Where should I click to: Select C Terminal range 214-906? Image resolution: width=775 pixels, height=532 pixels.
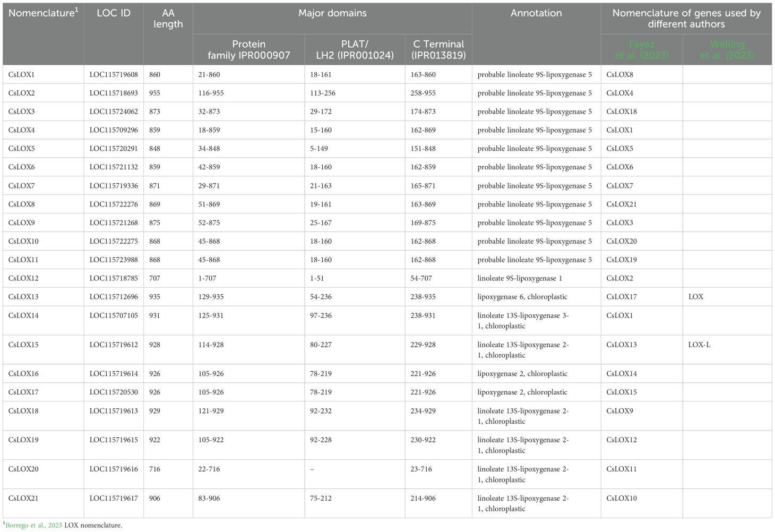click(x=423, y=499)
